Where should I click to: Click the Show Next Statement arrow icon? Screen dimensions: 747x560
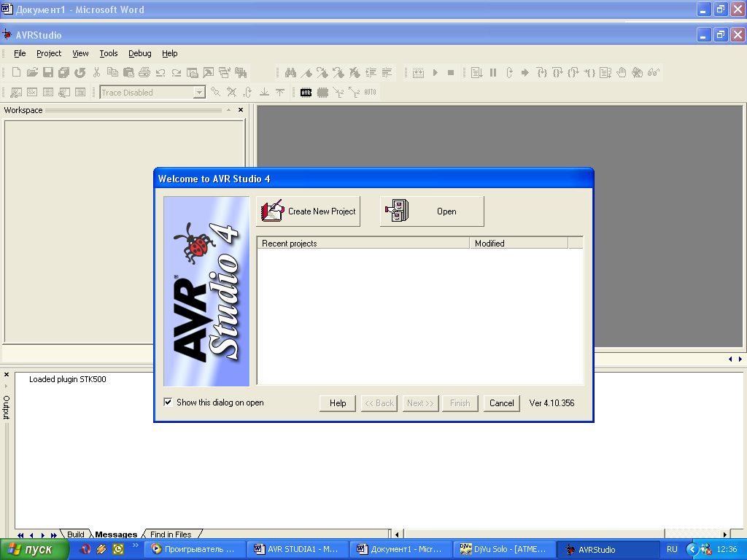(525, 72)
